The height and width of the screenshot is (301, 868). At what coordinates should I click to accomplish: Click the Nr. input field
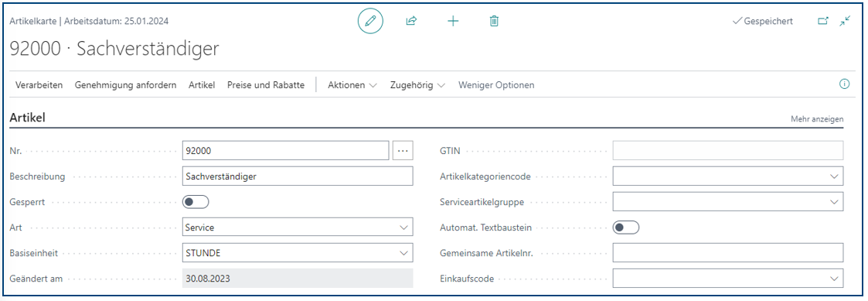(286, 150)
